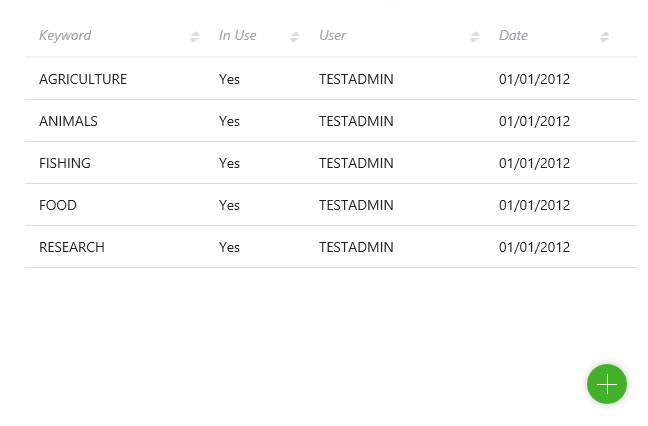Image resolution: width=648 pixels, height=426 pixels.
Task: Click sort arrows icon beside Date header
Action: 604,37
